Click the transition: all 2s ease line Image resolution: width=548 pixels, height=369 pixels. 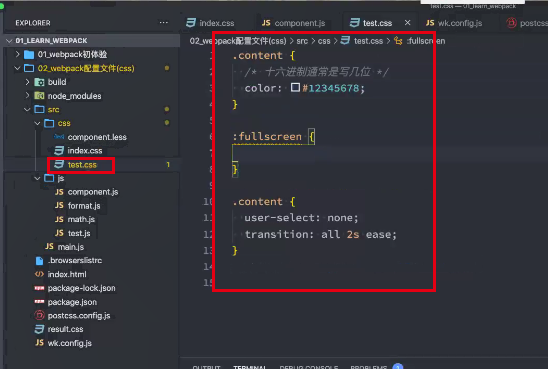(x=320, y=234)
